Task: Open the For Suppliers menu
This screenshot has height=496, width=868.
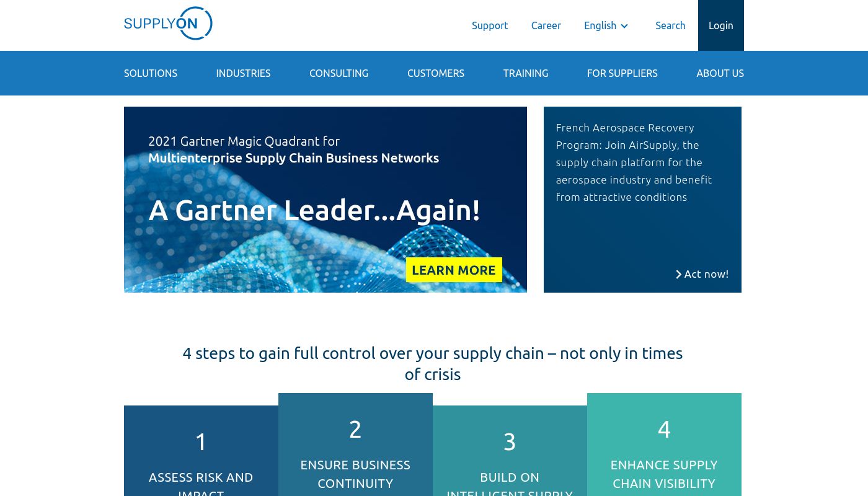Action: [622, 73]
